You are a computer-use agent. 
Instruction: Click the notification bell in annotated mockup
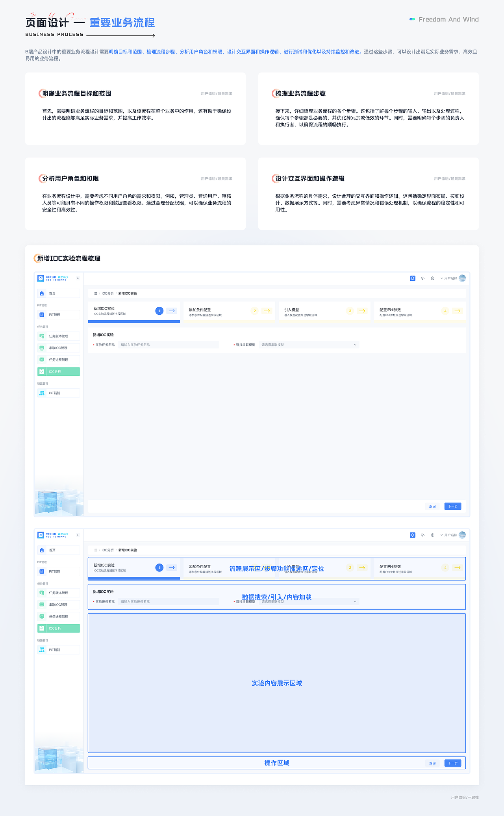413,535
